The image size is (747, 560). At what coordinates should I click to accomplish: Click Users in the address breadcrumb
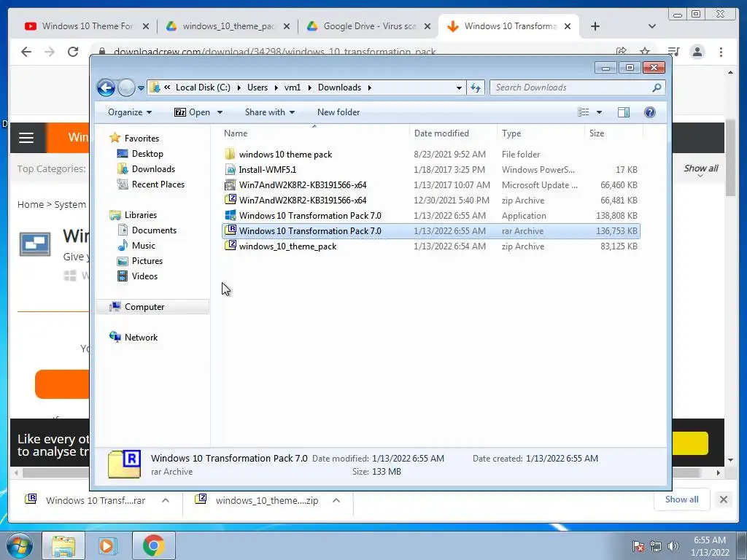(258, 87)
